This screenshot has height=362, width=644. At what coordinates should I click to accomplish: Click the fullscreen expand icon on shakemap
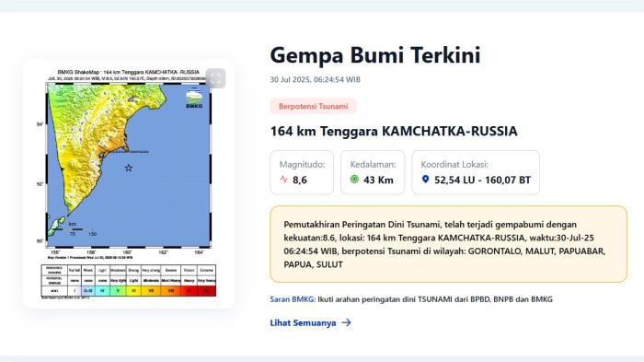coord(215,78)
